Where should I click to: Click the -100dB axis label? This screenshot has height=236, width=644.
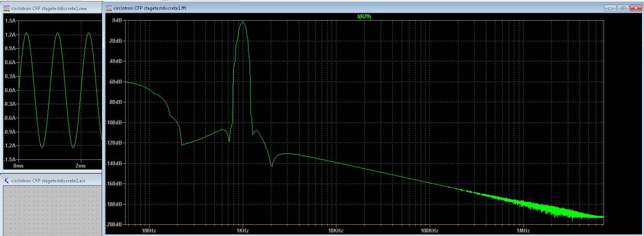114,122
